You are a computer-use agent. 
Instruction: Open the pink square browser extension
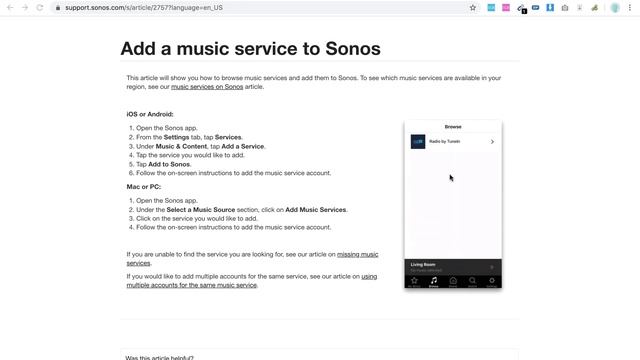(x=506, y=8)
